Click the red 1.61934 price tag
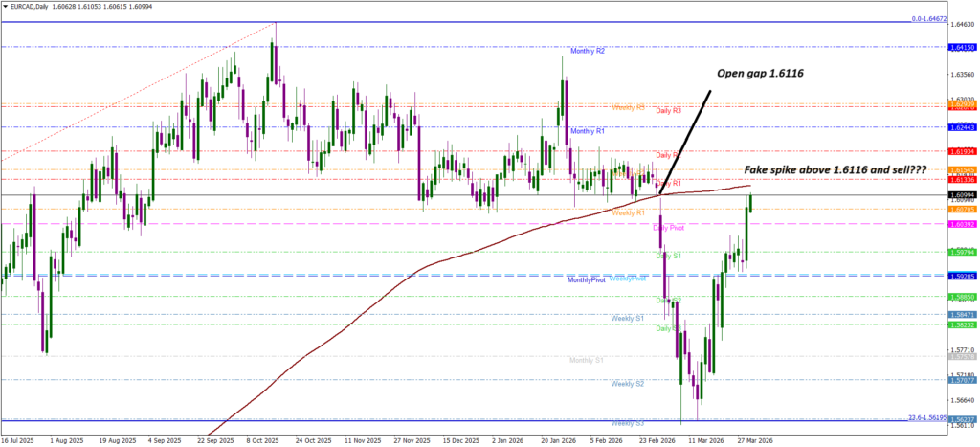 click(x=960, y=151)
